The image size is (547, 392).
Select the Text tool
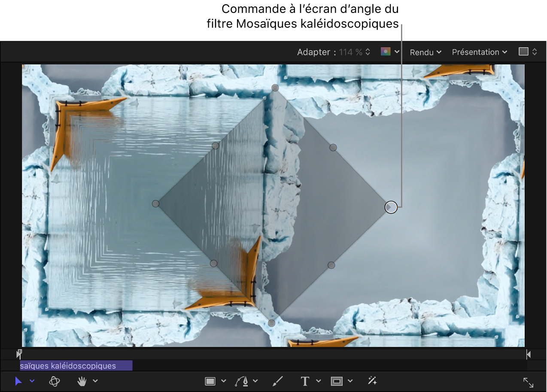305,381
